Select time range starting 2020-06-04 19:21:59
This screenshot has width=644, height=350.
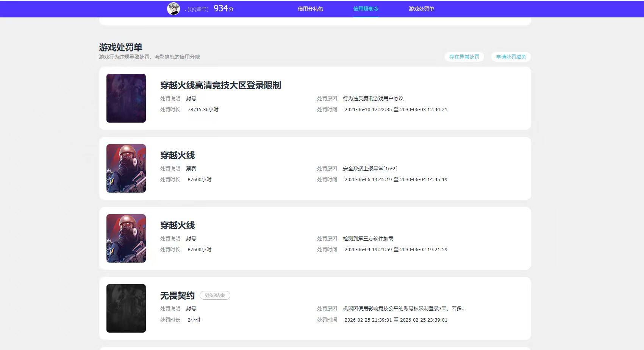pyautogui.click(x=396, y=249)
